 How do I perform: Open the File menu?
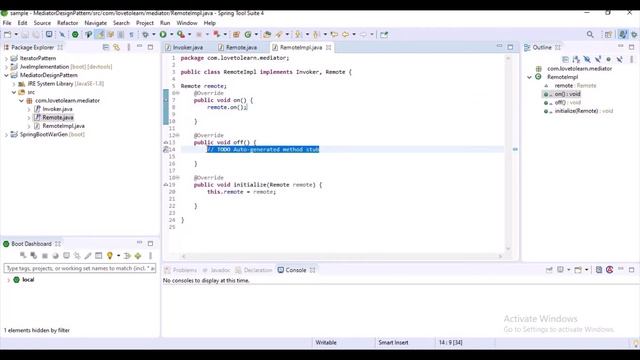point(7,23)
